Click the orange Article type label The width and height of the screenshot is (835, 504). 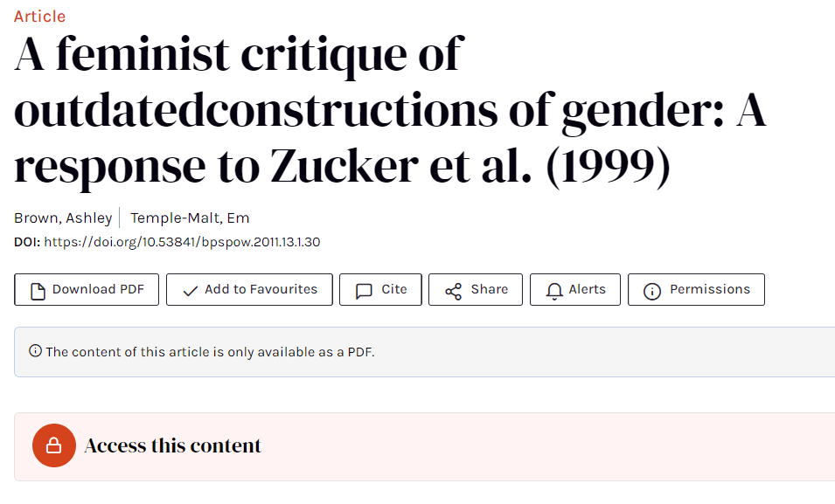[x=39, y=17]
